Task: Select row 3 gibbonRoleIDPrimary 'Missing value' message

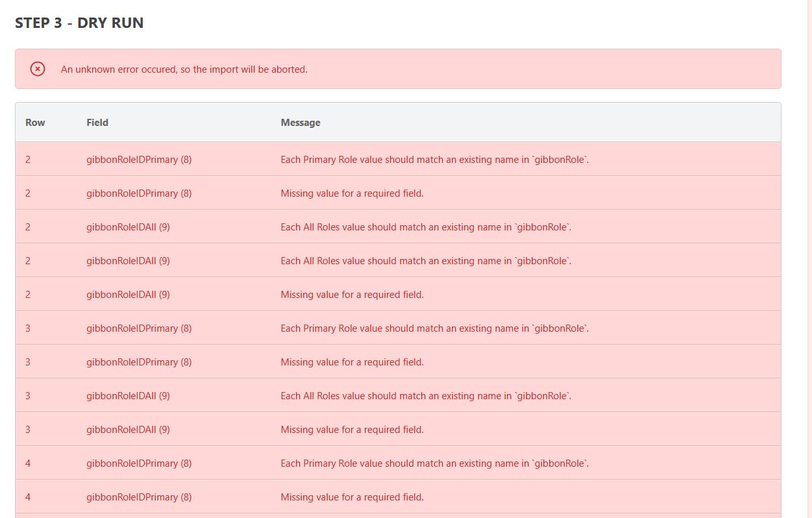Action: 352,362
